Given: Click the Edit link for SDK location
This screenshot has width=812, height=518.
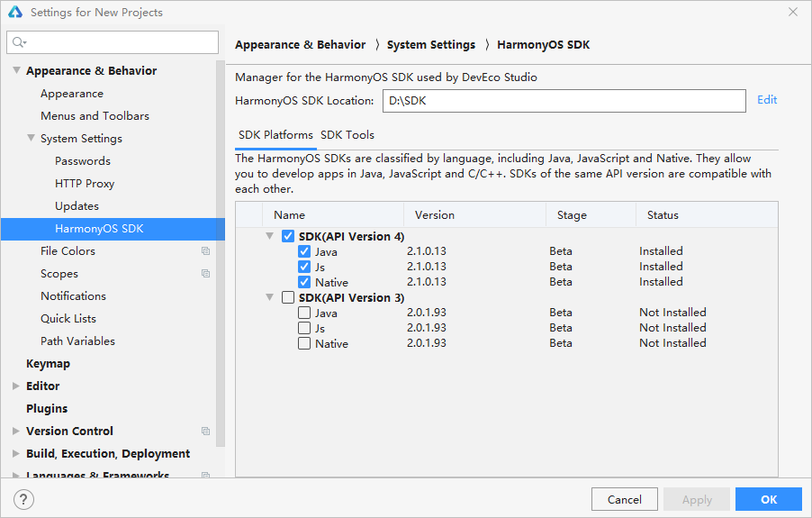Looking at the screenshot, I should click(x=767, y=100).
